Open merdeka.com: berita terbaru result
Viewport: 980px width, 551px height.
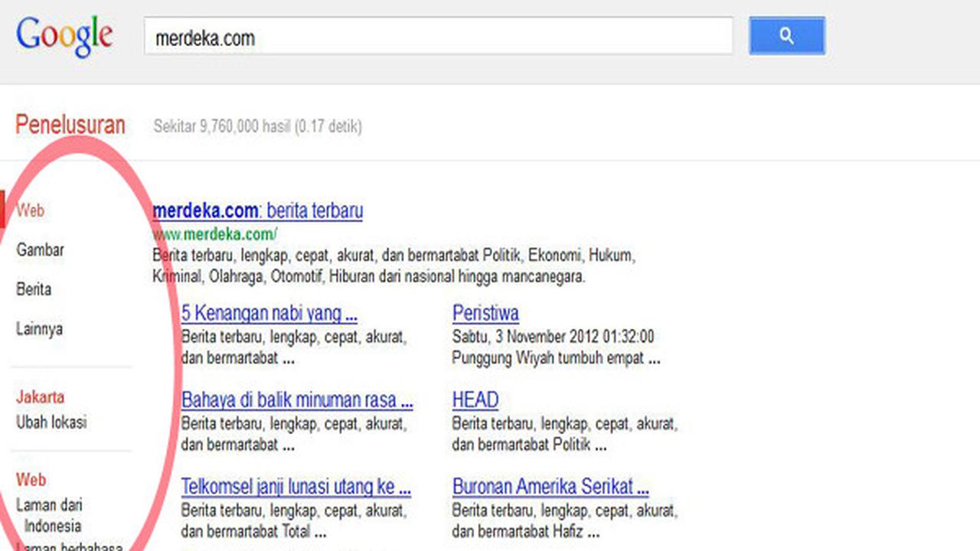(x=257, y=210)
